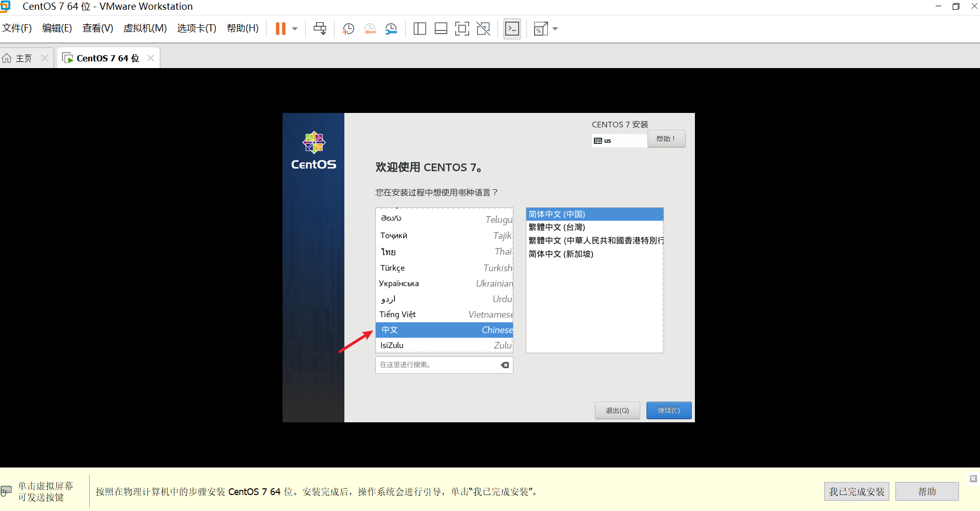Open the power options dropdown arrow
Screen dimensions: 980x511
click(295, 29)
